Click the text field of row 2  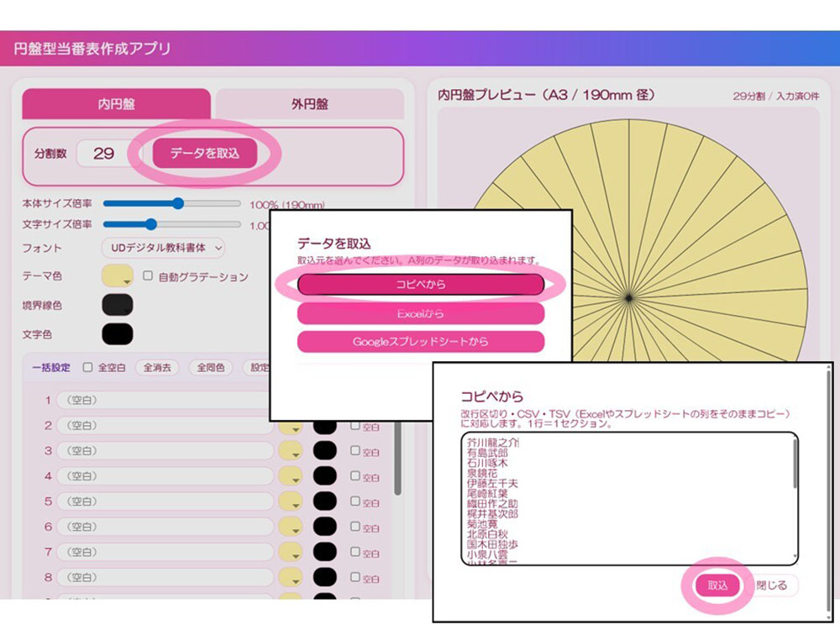[x=165, y=425]
